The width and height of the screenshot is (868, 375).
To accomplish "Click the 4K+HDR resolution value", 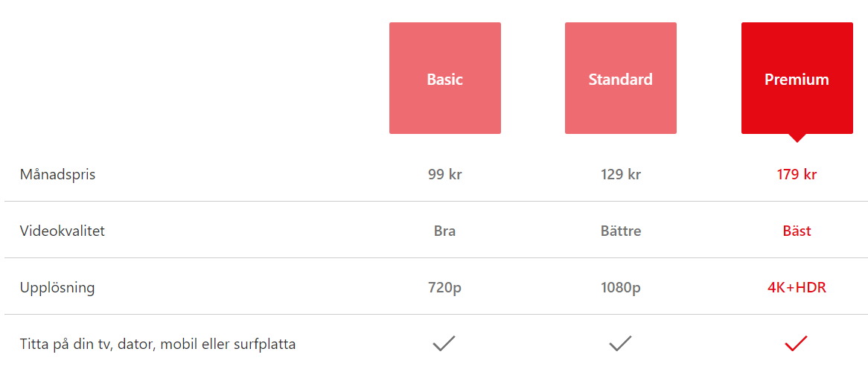I will [797, 288].
